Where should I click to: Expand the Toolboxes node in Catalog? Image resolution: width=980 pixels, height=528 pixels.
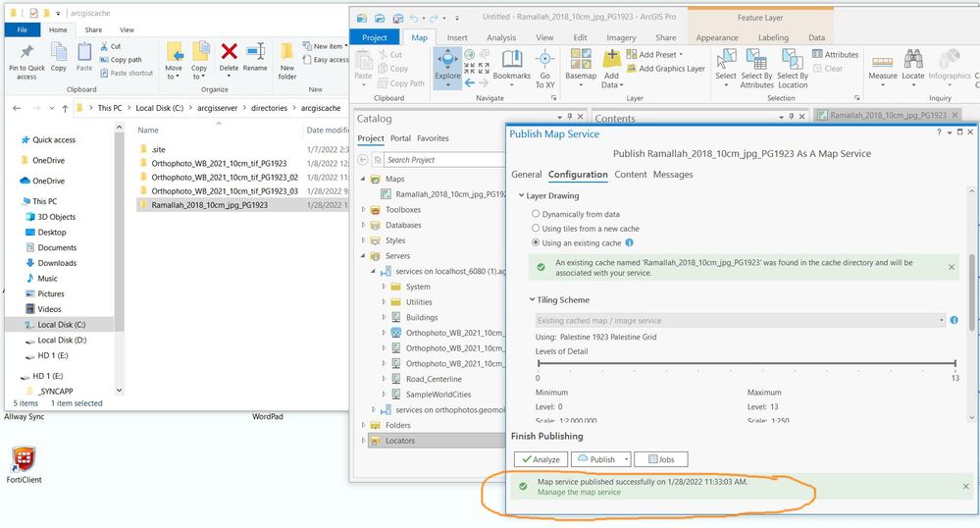coord(363,210)
